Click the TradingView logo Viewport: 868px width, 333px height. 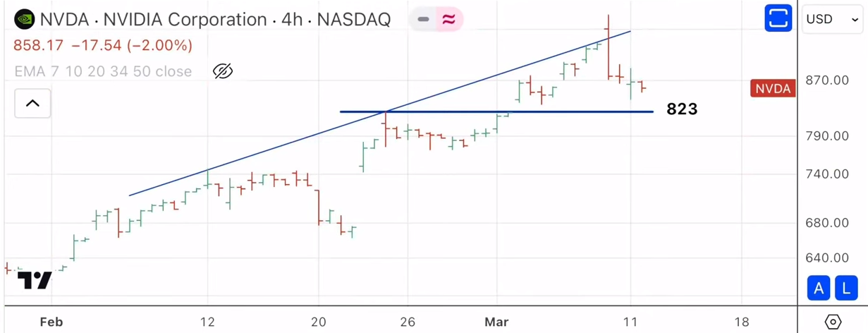tap(35, 280)
